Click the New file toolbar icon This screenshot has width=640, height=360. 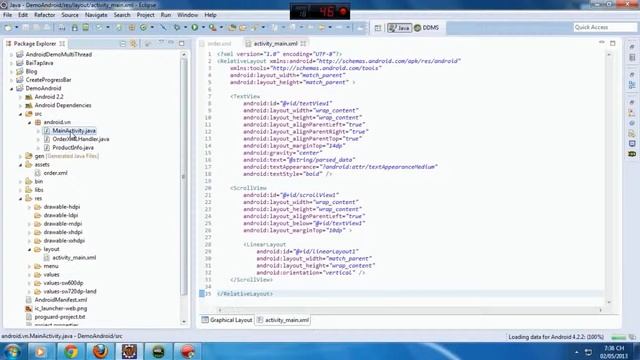click(x=8, y=27)
